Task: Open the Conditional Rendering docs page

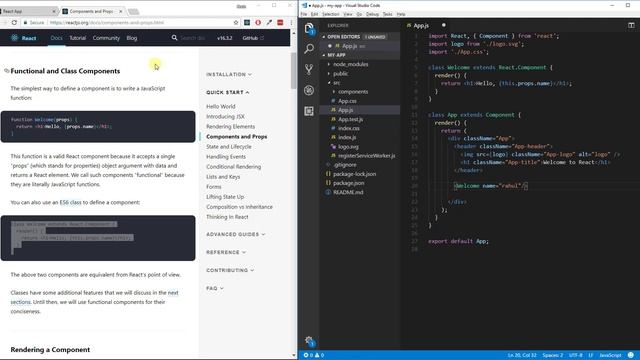Action: point(233,167)
